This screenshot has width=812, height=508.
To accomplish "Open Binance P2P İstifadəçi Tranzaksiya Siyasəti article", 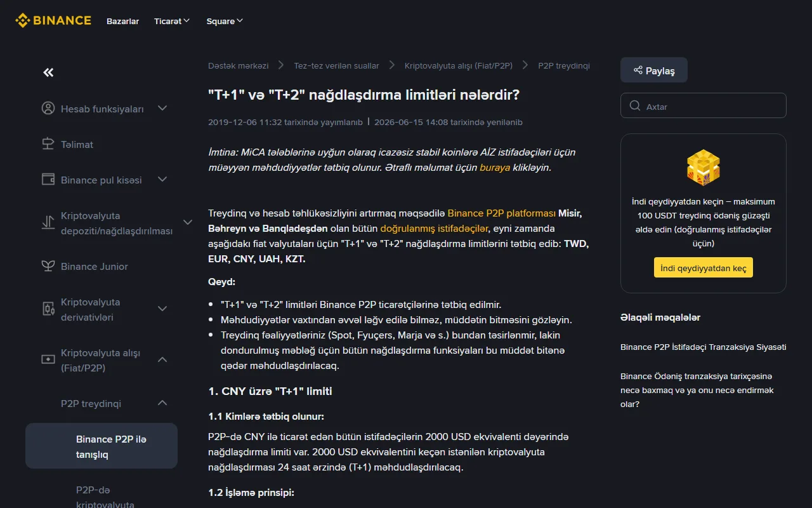I will (x=704, y=347).
